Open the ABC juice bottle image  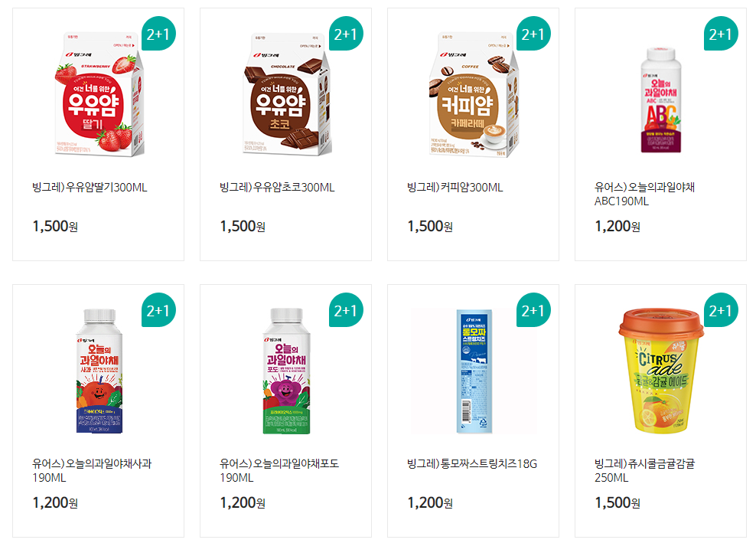click(660, 100)
